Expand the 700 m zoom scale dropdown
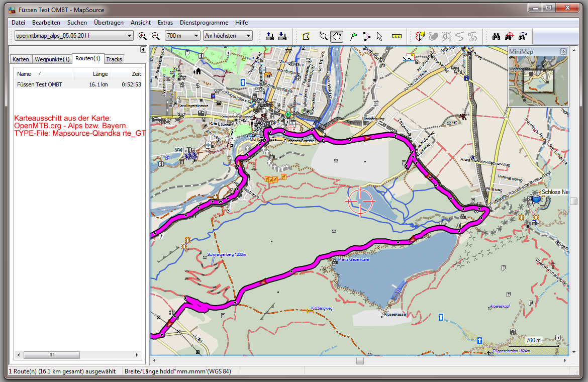The width and height of the screenshot is (588, 382). 182,36
